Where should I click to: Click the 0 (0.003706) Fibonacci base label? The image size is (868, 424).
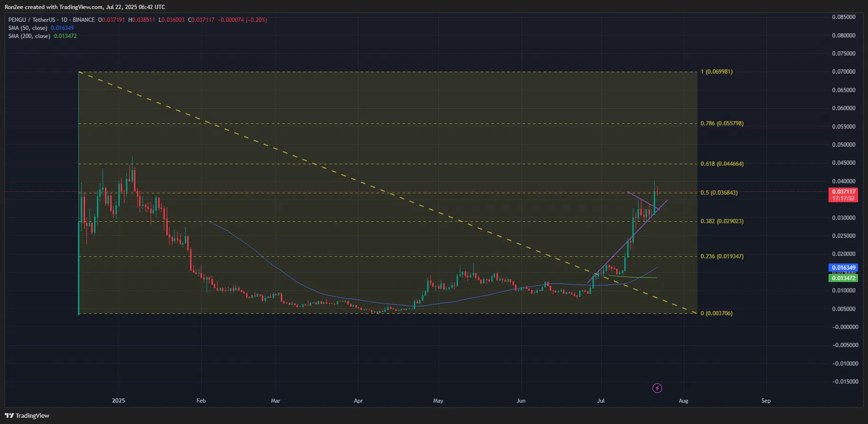pos(716,313)
